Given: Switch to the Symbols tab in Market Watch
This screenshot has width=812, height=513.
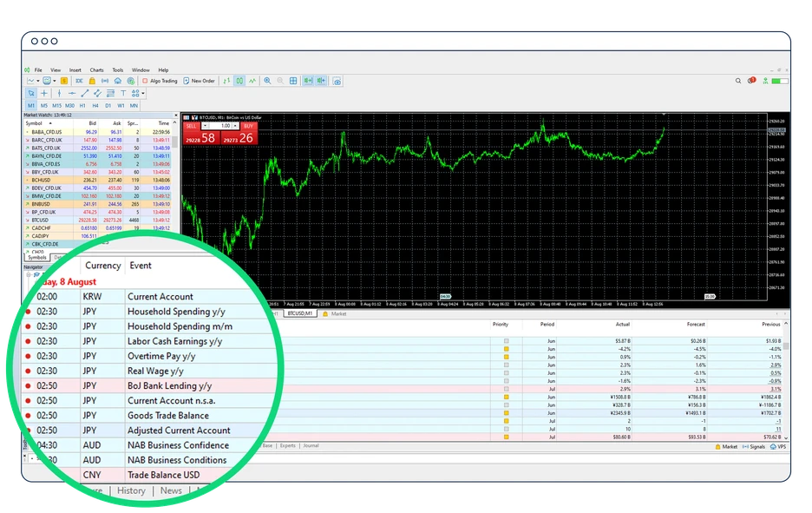Looking at the screenshot, I should click(37, 258).
